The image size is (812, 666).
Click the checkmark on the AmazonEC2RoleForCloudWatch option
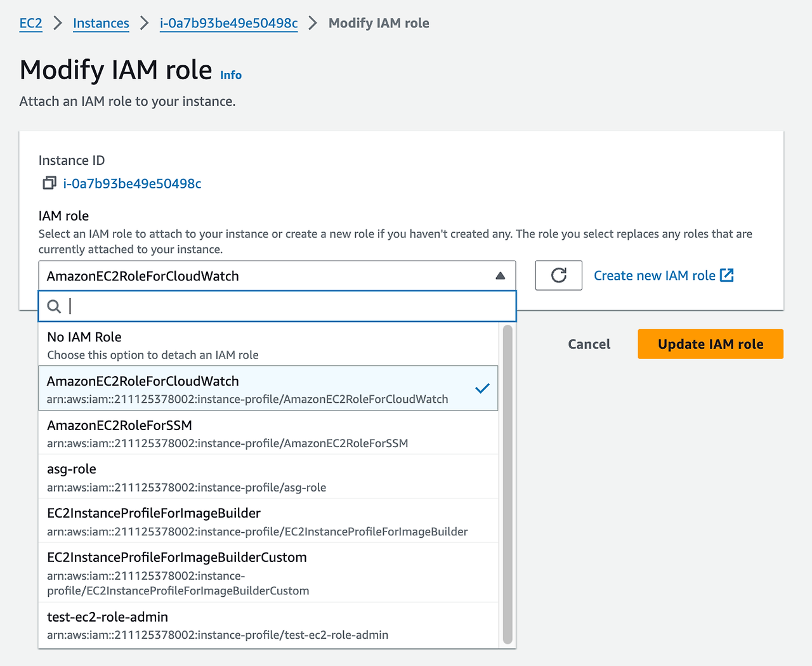coord(482,388)
